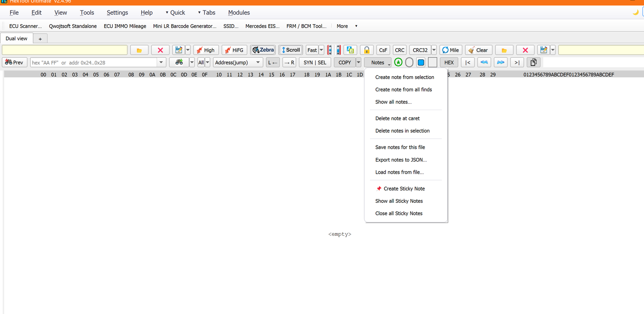Toggle High highlight button

(206, 50)
